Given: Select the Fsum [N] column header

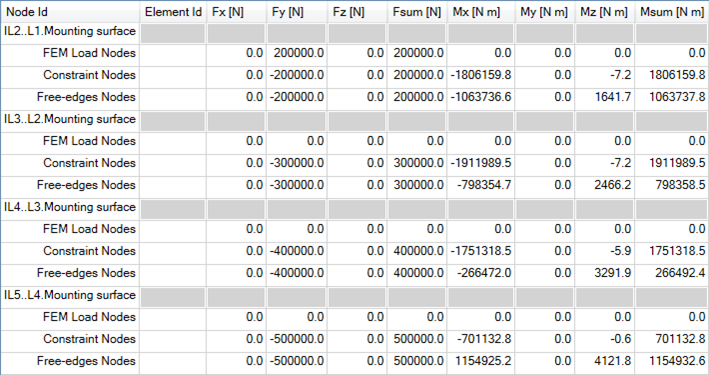Looking at the screenshot, I should 416,12.
